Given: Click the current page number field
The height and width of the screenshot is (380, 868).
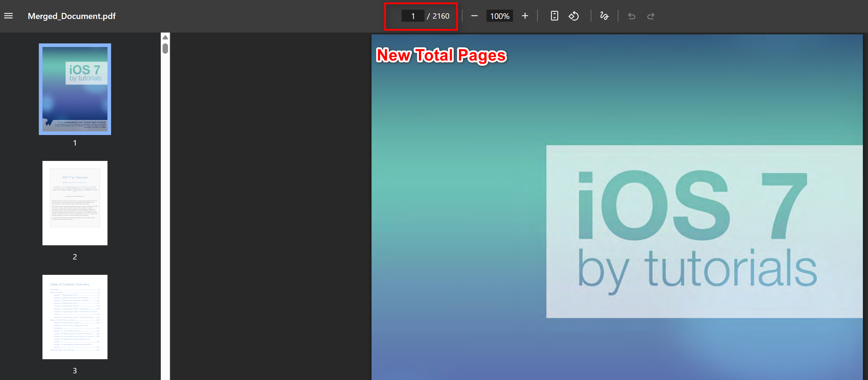Looking at the screenshot, I should [413, 16].
